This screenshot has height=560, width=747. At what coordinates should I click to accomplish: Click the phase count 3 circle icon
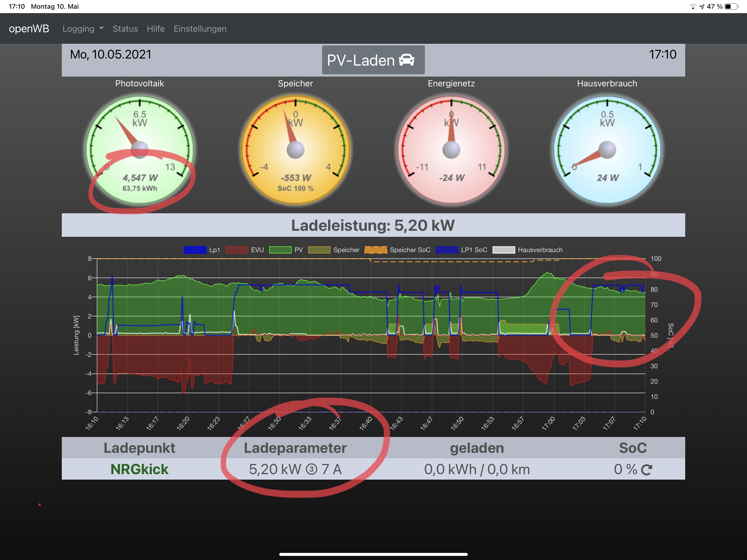coord(311,469)
